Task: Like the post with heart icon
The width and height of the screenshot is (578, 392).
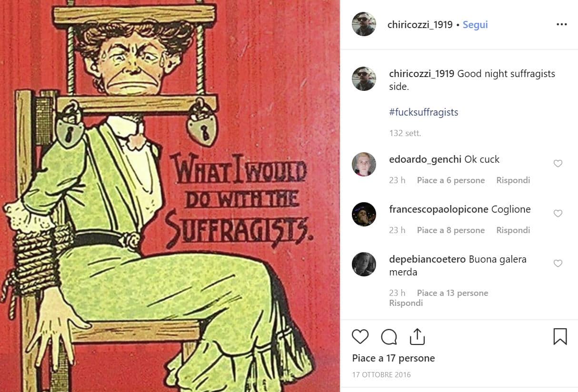Action: (360, 337)
